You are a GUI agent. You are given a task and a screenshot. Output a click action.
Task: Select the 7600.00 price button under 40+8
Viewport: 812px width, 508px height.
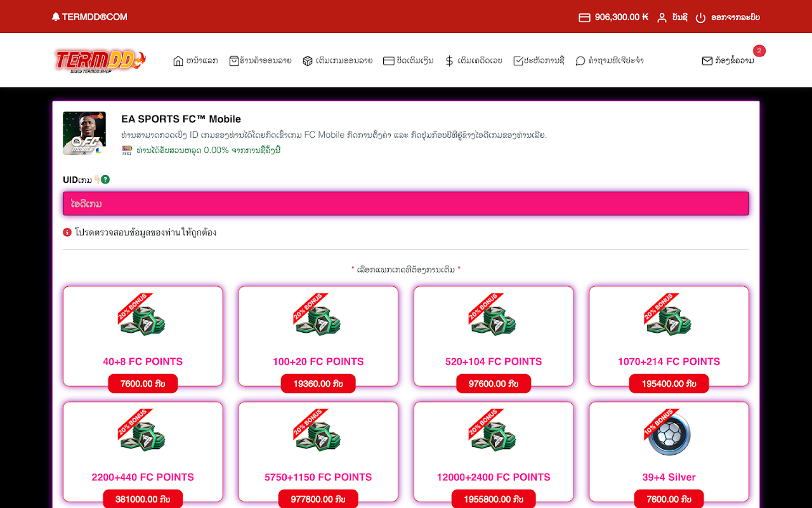[143, 384]
